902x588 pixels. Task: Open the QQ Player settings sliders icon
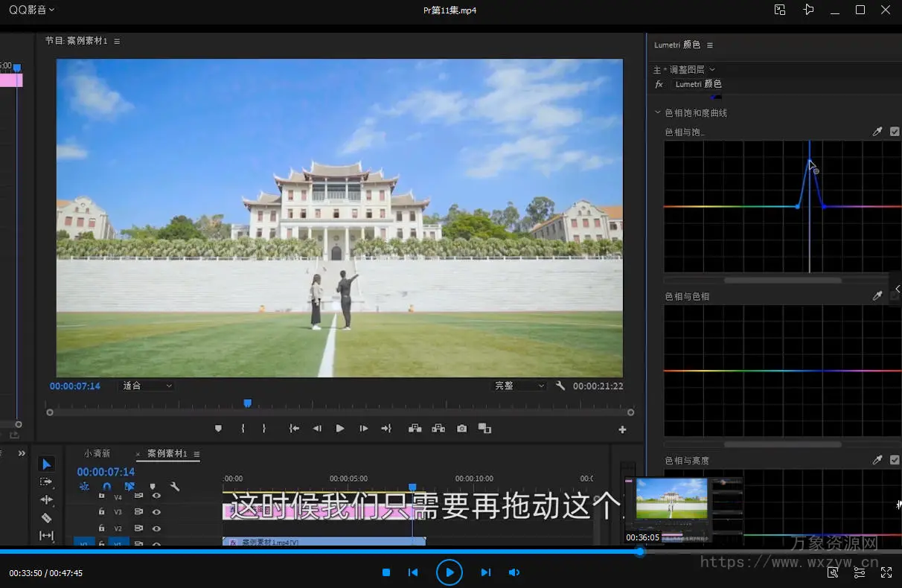860,572
